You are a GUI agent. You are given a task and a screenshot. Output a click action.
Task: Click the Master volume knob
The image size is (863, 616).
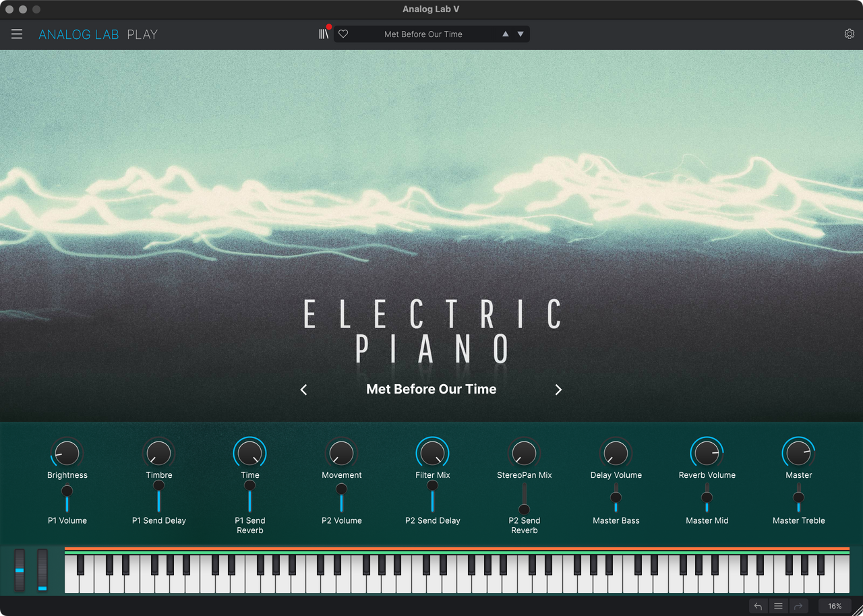(x=798, y=454)
